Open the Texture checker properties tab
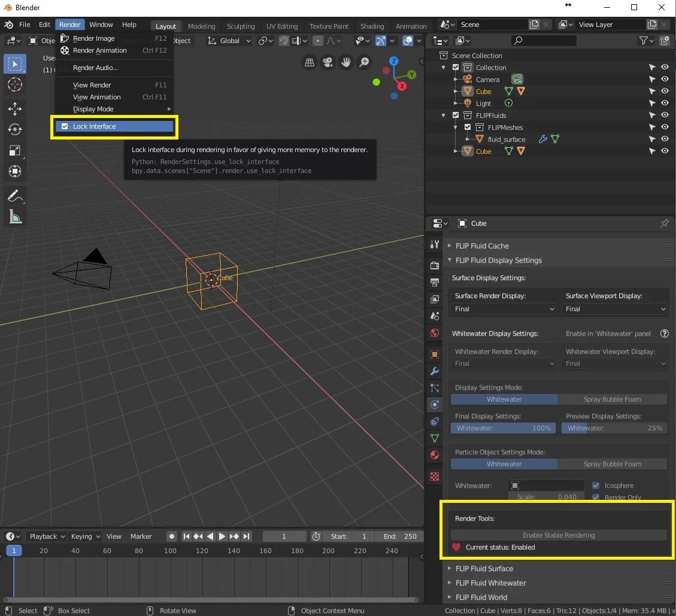 (435, 477)
